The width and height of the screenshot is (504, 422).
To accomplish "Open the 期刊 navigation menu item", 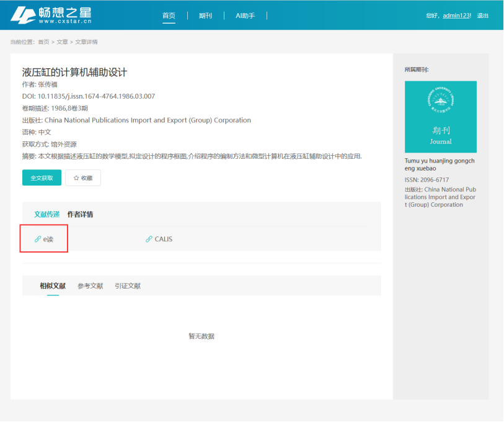I will [205, 16].
